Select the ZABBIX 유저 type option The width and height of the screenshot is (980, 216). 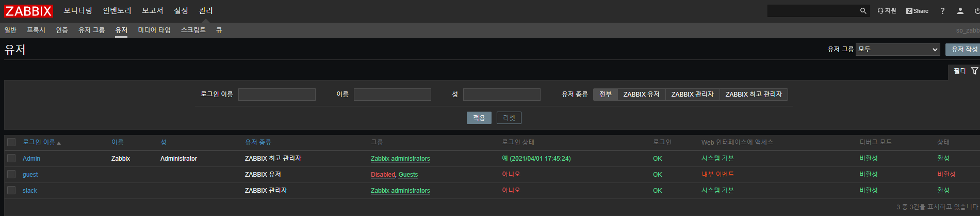(x=642, y=95)
